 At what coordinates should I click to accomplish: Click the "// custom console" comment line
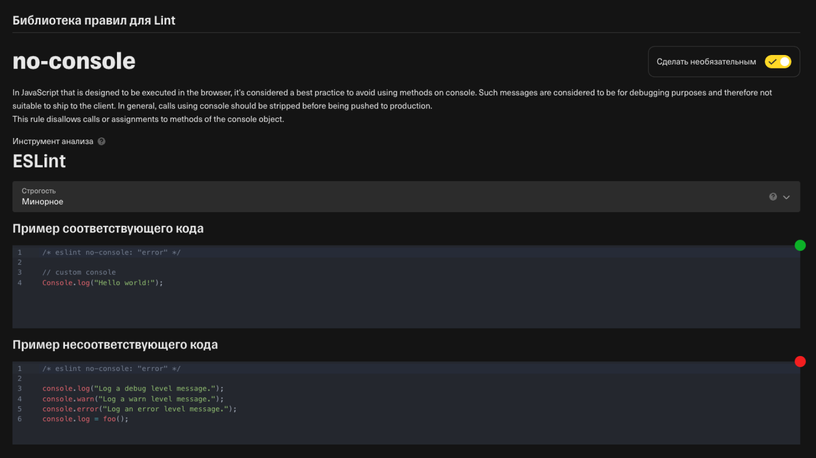[79, 272]
